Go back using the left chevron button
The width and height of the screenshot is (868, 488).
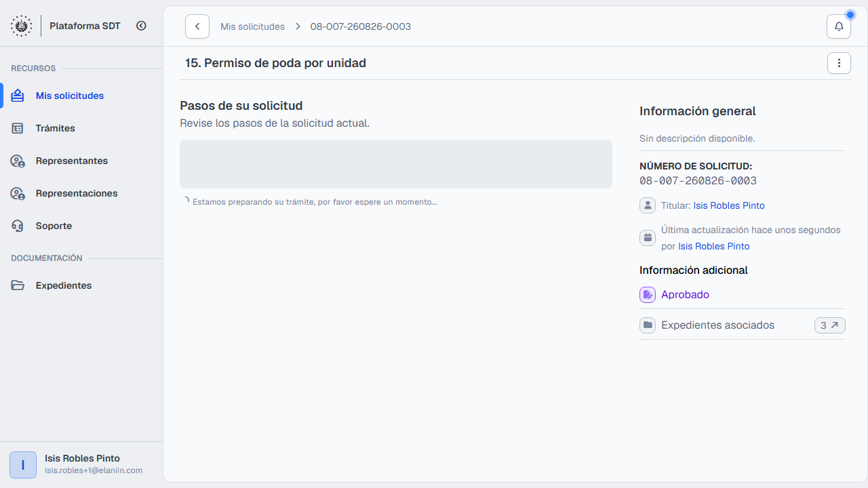tap(197, 26)
